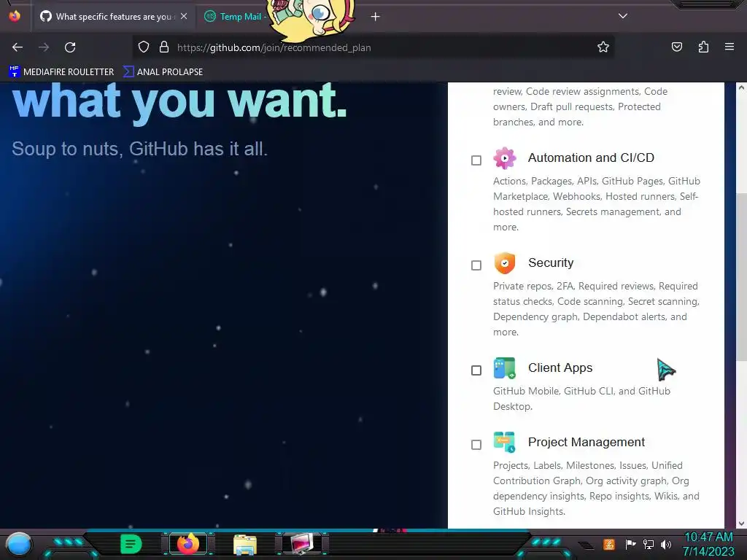Viewport: 747px width, 560px height.
Task: Go back to the previous page
Action: (18, 47)
